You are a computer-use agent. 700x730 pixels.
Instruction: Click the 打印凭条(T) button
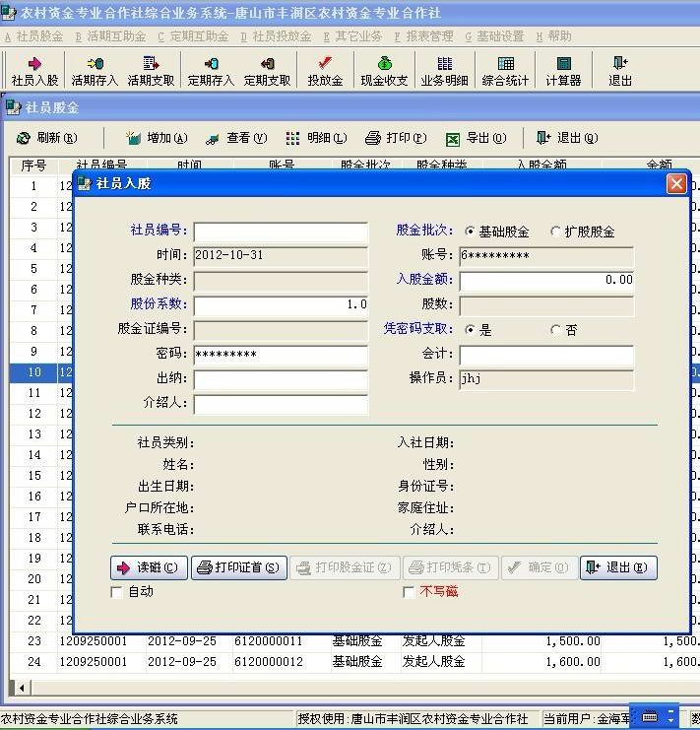(x=451, y=567)
